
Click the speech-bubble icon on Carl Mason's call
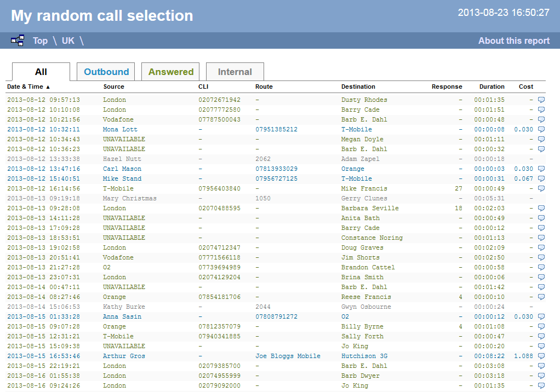coord(540,169)
